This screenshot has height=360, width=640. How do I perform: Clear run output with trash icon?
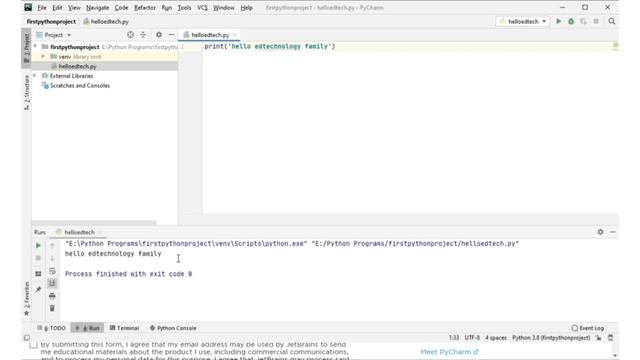coord(52,308)
